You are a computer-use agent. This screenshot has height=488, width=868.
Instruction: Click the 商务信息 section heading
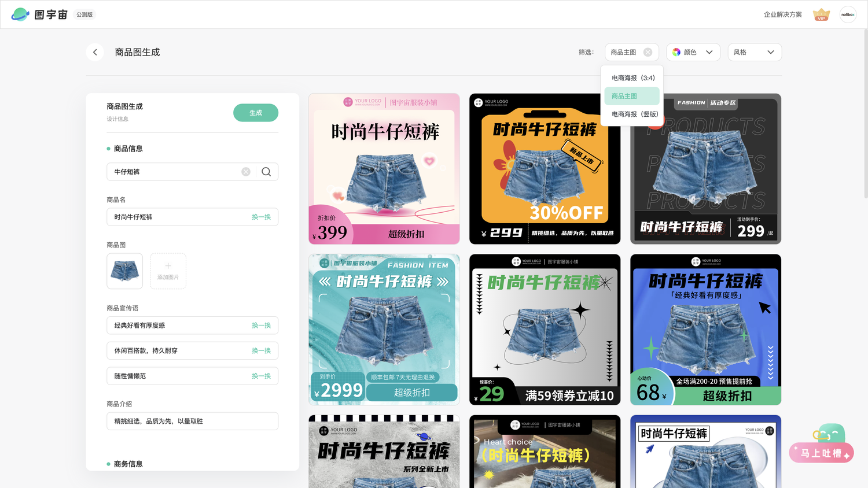[x=128, y=464]
